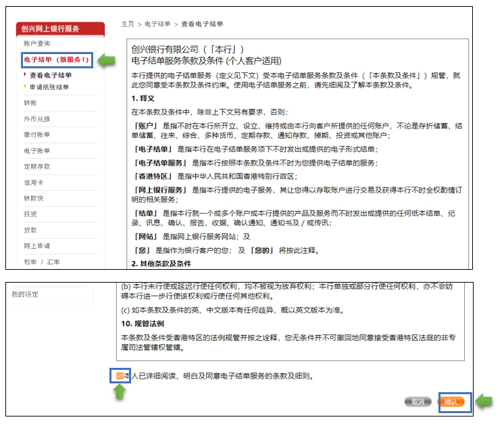Click 查看电子结单 breadcrumb entry
Screen dimensions: 504x428
pos(202,24)
